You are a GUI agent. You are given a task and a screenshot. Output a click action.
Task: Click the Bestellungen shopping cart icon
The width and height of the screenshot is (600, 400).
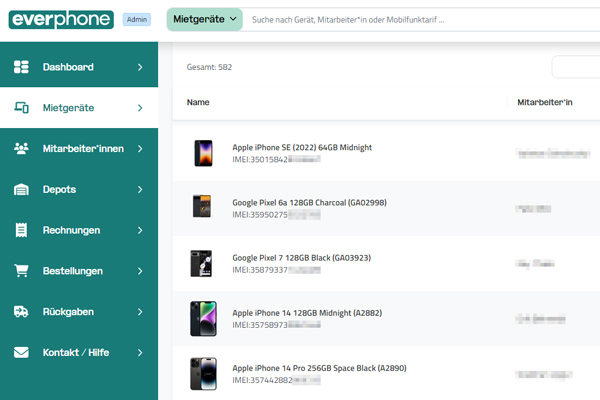tap(21, 271)
